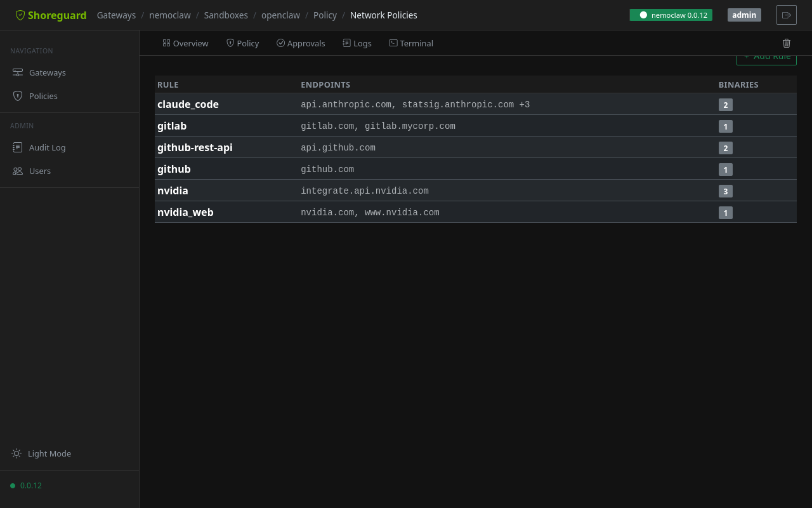Expand claude_code endpoints showing +3
812x508 pixels.
click(524, 104)
